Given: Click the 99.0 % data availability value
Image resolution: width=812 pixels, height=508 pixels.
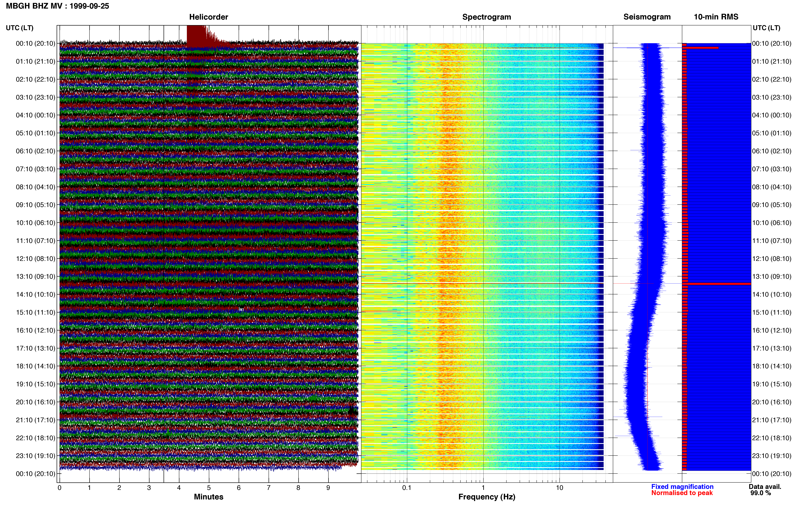Looking at the screenshot, I should 761,493.
